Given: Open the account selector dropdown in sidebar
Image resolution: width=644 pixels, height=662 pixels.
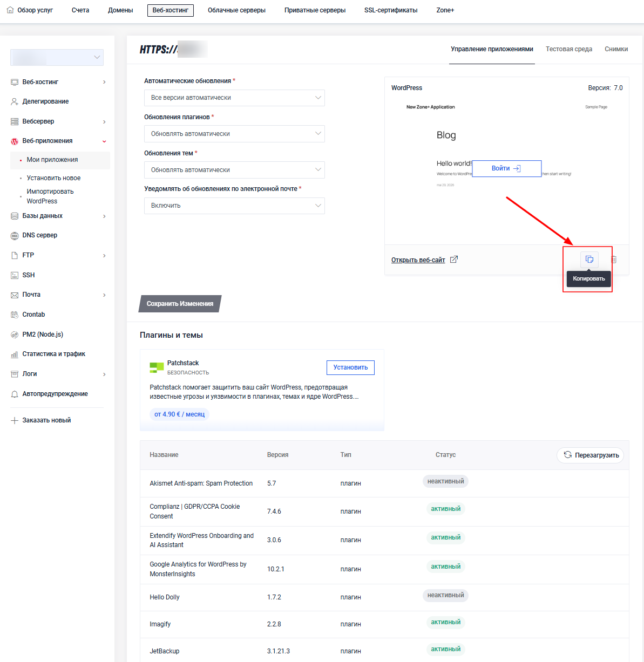Looking at the screenshot, I should tap(57, 57).
